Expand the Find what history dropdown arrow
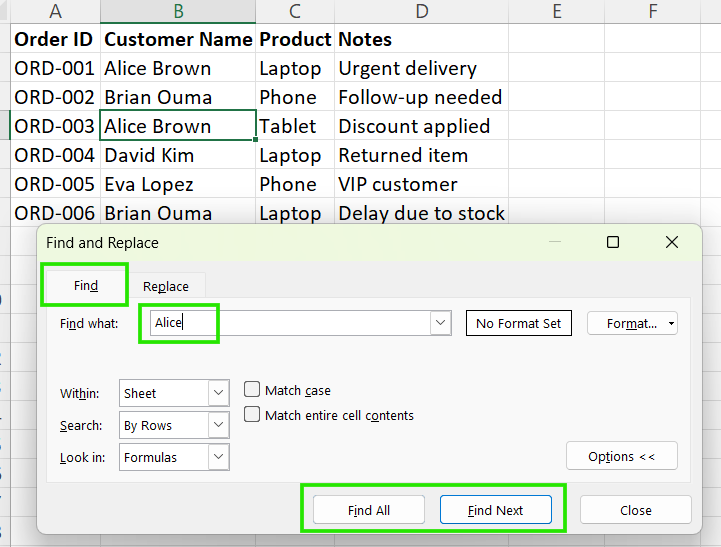Viewport: 721px width, 547px height. point(441,323)
